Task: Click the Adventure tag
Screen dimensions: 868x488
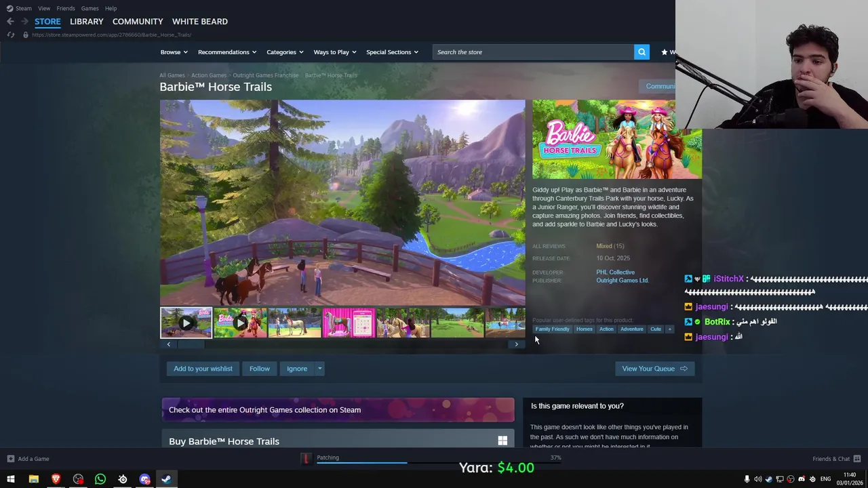Action: (x=631, y=329)
